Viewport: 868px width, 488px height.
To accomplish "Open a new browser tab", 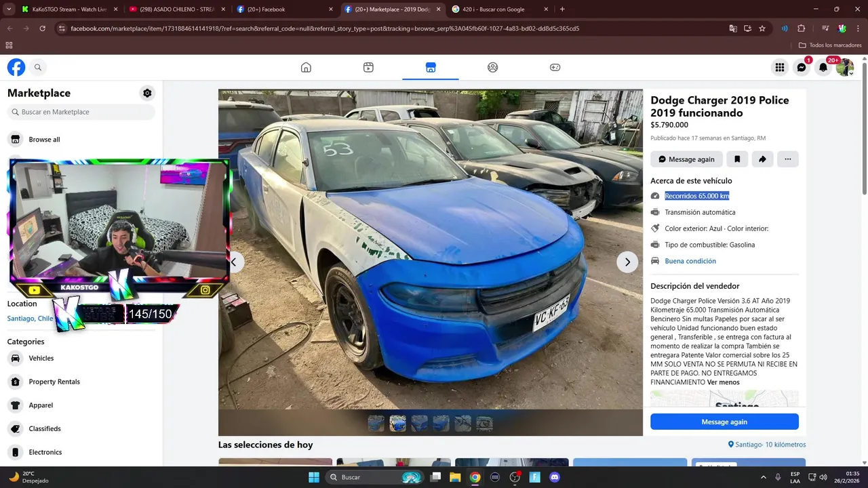I will 562,9.
